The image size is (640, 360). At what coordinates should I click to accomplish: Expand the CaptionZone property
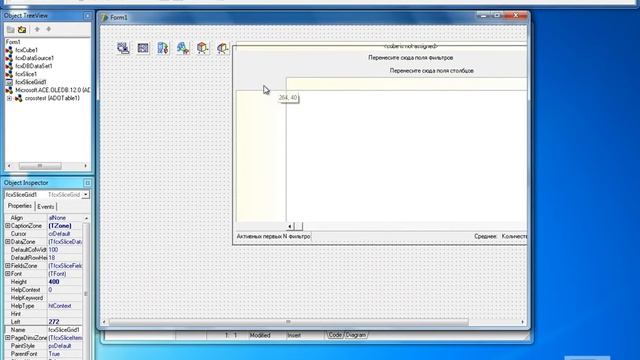[x=7, y=226]
